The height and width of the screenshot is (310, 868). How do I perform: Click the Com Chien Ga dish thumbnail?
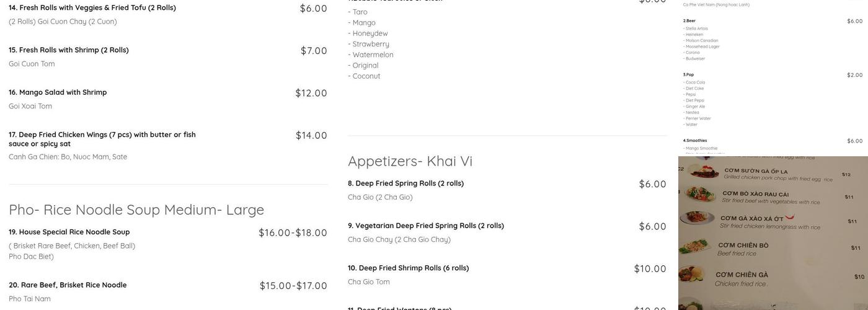click(693, 274)
